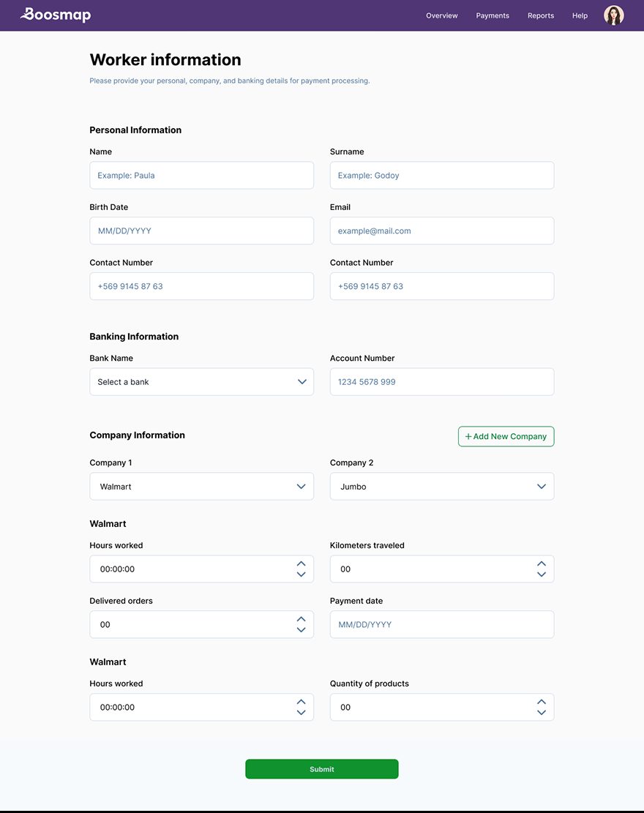Viewport: 644px width, 813px height.
Task: Increase Delivered orders count
Action: [x=301, y=619]
